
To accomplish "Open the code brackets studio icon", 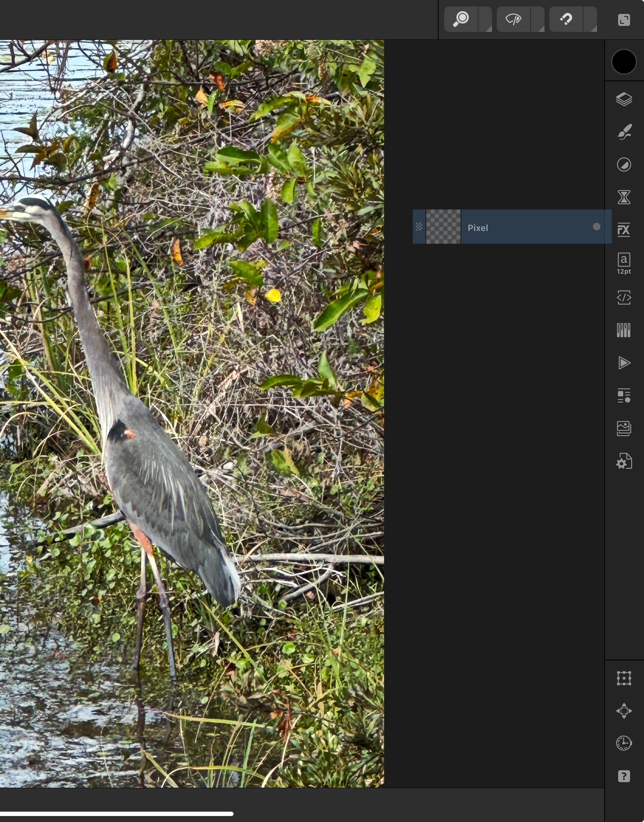I will coord(624,297).
